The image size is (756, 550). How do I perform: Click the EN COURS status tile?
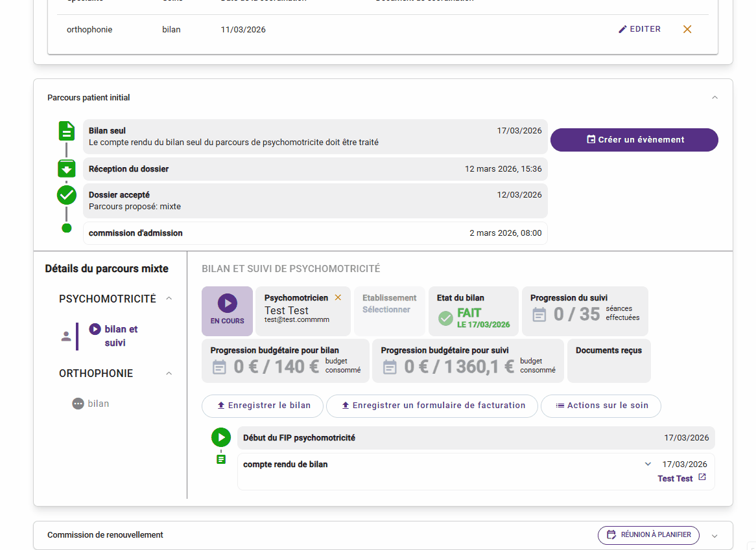227,311
